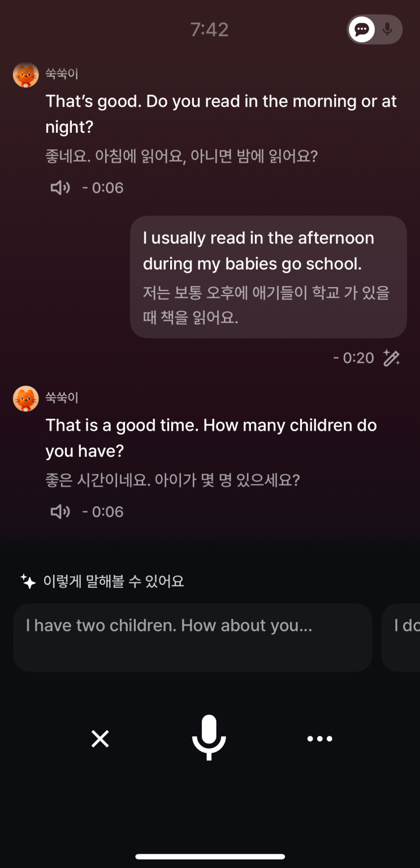Select suggestion "I have two children. How about you..."
The height and width of the screenshot is (868, 420).
(x=192, y=637)
